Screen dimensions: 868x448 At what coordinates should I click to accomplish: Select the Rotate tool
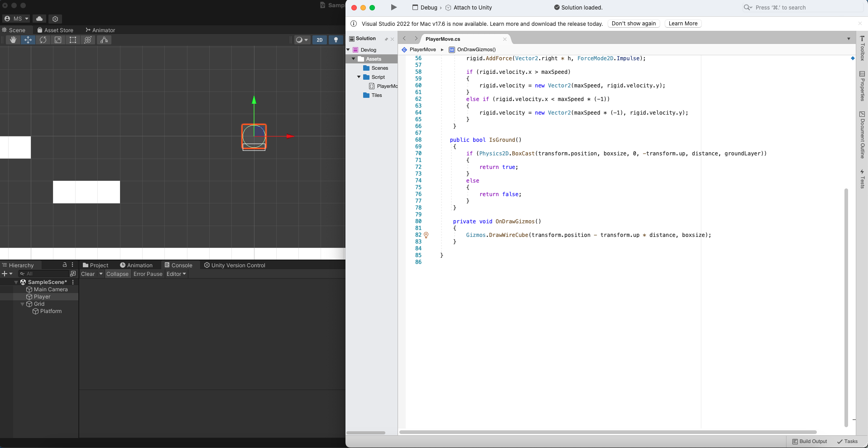point(43,40)
